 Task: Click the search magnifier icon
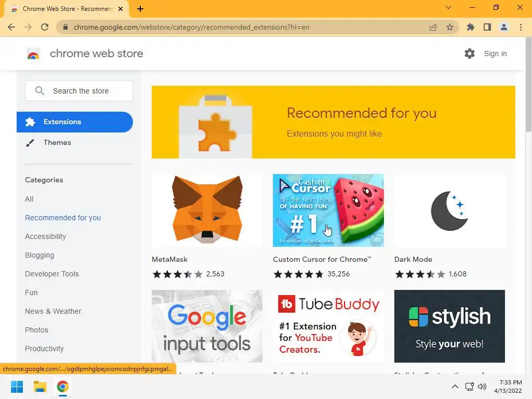[x=39, y=90]
